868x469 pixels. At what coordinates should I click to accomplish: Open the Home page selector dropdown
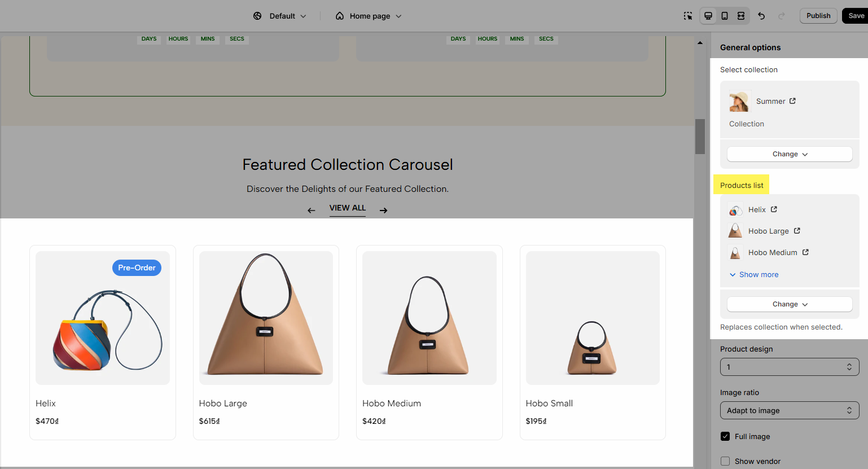click(x=369, y=16)
